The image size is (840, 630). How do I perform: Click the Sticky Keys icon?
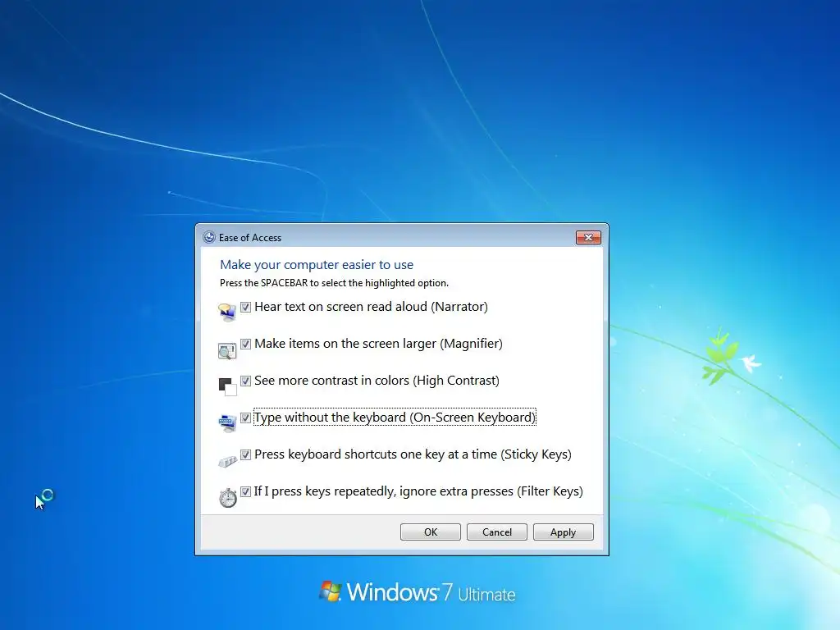click(x=227, y=461)
